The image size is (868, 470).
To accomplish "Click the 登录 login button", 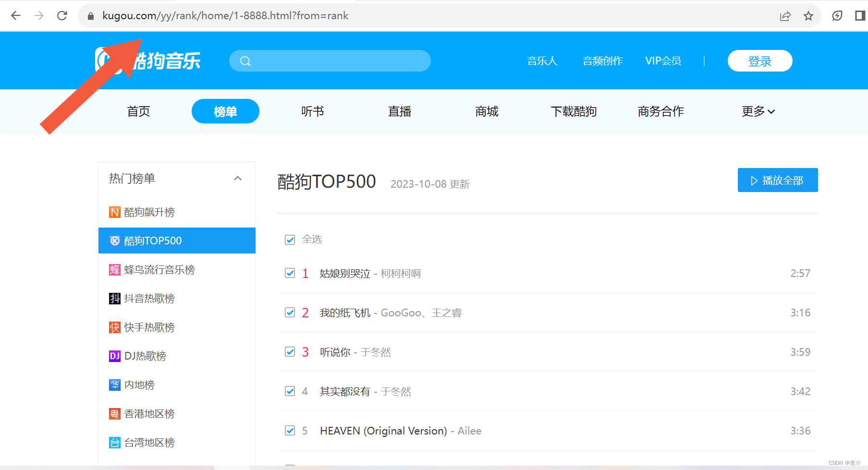I will [x=760, y=61].
